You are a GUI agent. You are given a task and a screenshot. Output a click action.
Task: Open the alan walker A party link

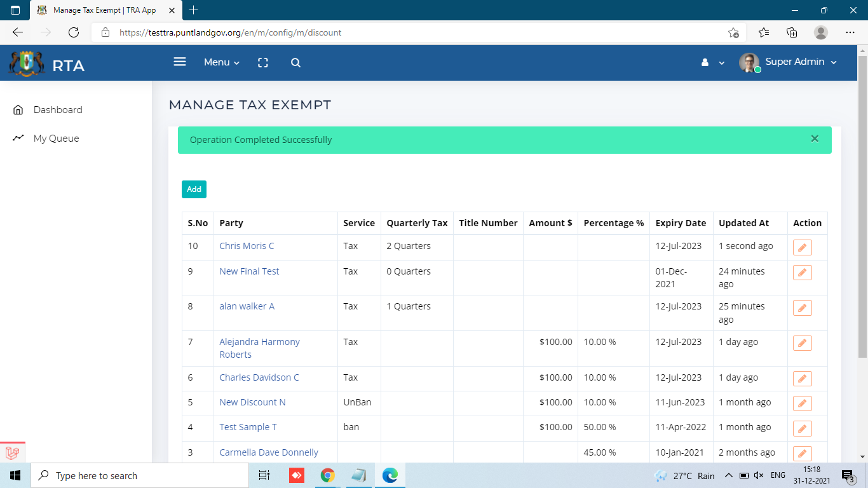click(x=247, y=306)
